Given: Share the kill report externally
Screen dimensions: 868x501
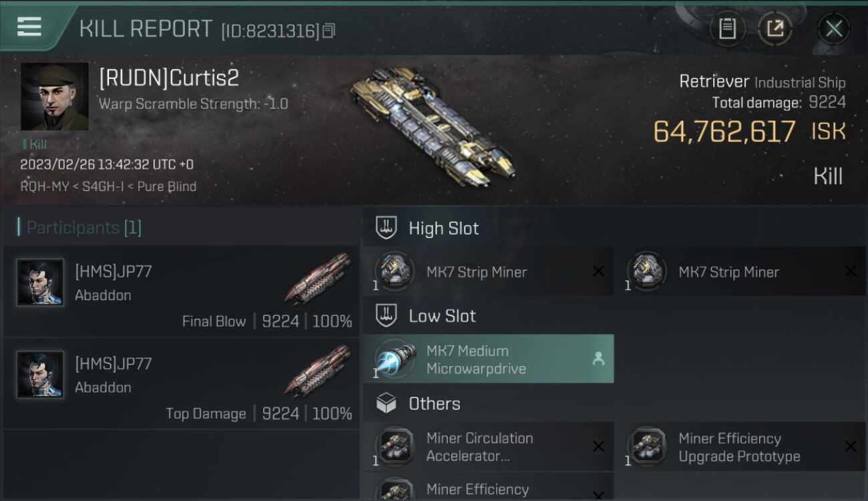Looking at the screenshot, I should (x=775, y=29).
